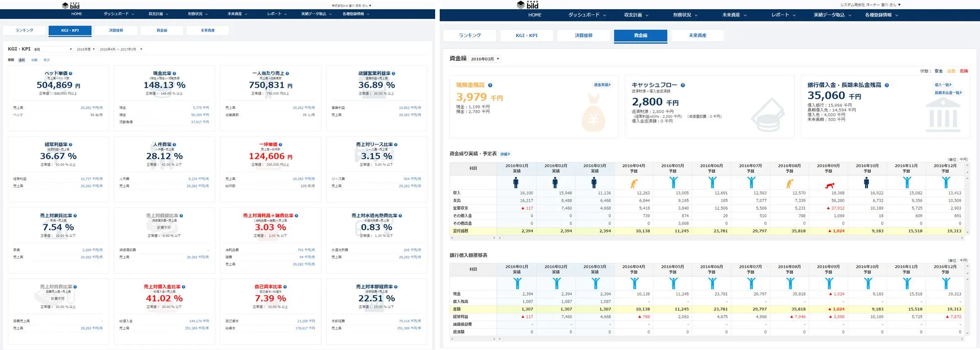980x350 pixels.
Task: Open the 2016年度 fiscal year dropdown
Action: (85, 49)
